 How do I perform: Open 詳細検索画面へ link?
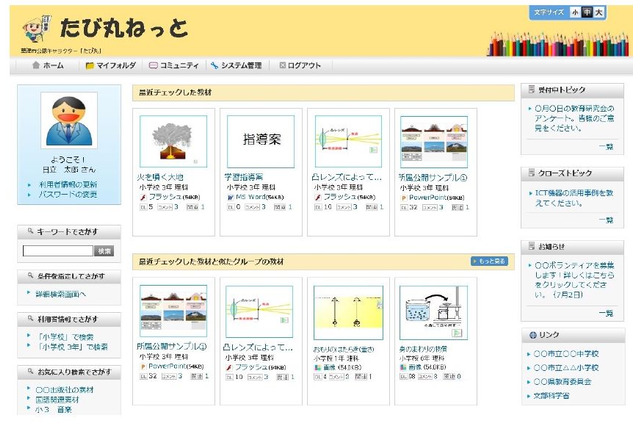61,294
